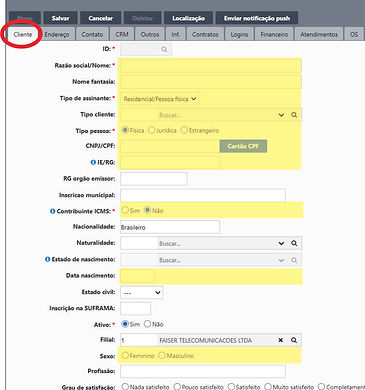Screen dimensions: 365x390
Task: Choose Masculino for Sexo
Action: click(x=162, y=355)
